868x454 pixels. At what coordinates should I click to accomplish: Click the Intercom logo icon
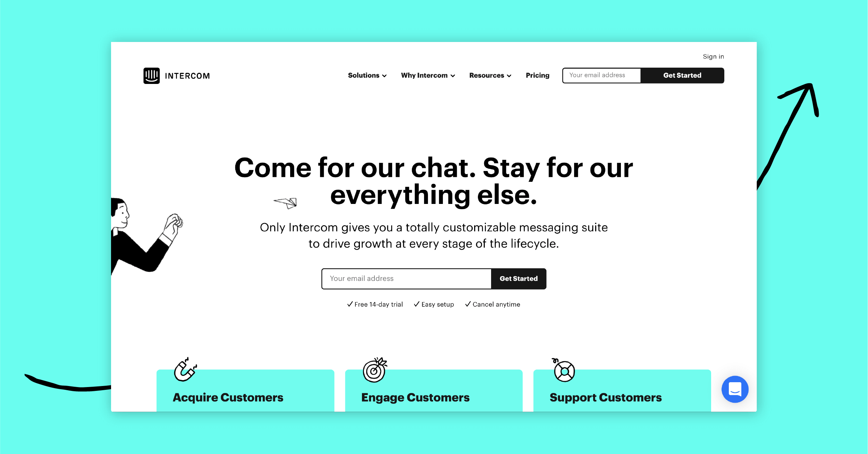pyautogui.click(x=152, y=75)
